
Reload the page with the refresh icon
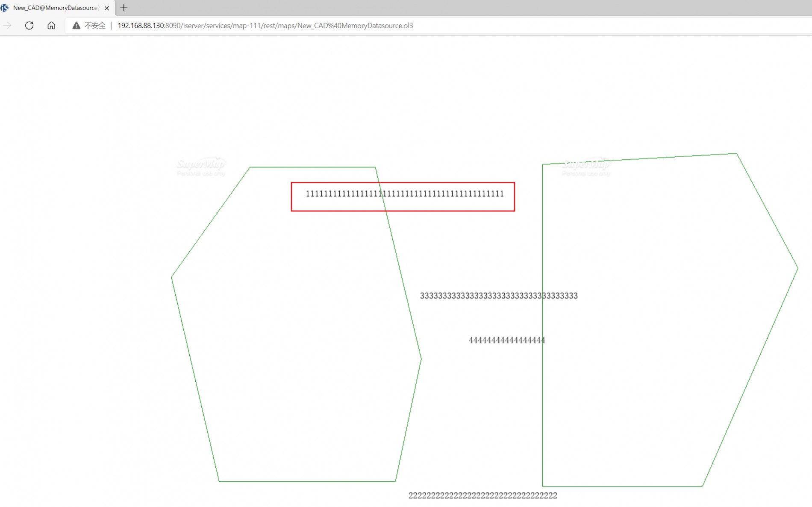[29, 26]
